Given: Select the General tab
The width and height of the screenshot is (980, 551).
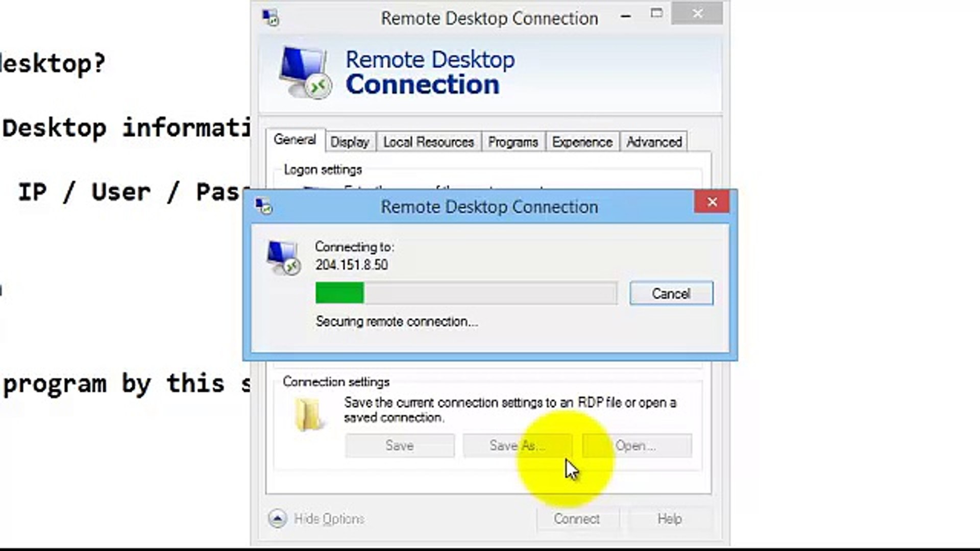Looking at the screenshot, I should click(295, 139).
